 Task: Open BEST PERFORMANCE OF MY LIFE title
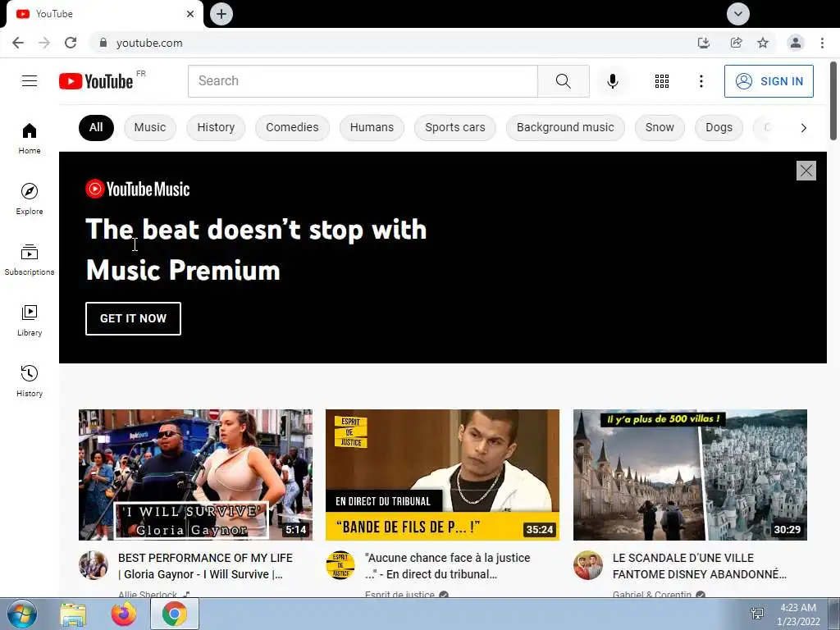pyautogui.click(x=205, y=566)
